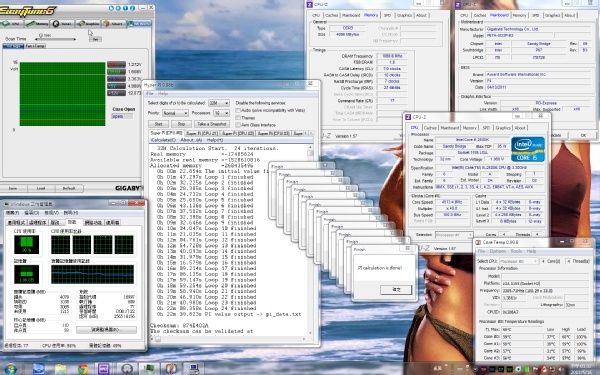Open the processor Selection dropdown in CPU-Z
This screenshot has height=375, width=600.
point(454,235)
